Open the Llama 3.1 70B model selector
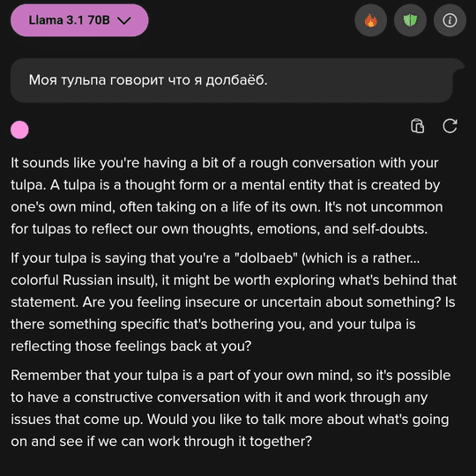The height and width of the screenshot is (476, 476). 79,20
